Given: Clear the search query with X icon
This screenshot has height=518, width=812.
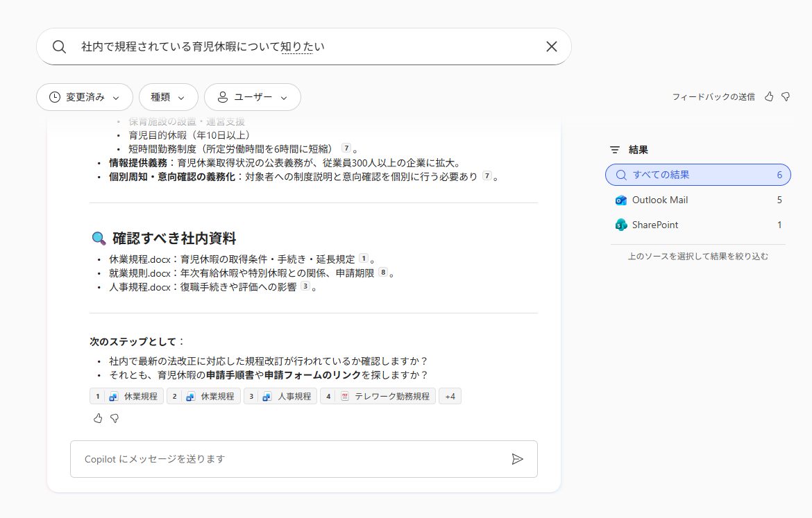Looking at the screenshot, I should point(552,46).
